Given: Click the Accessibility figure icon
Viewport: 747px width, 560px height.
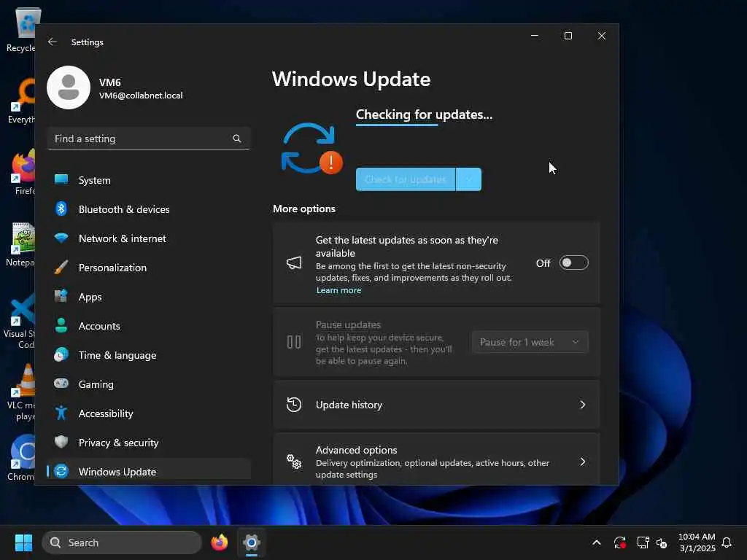Looking at the screenshot, I should [x=61, y=413].
